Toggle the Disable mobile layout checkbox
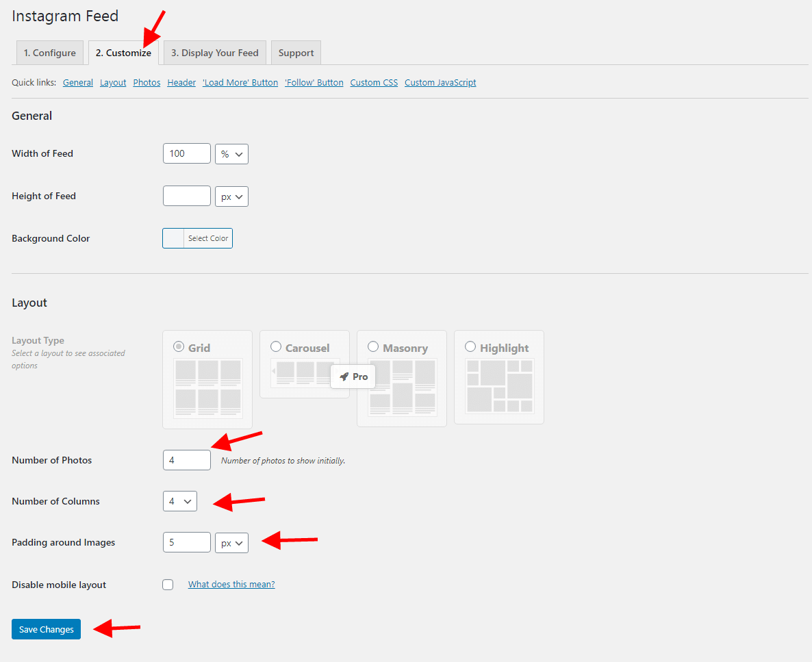 [x=168, y=585]
